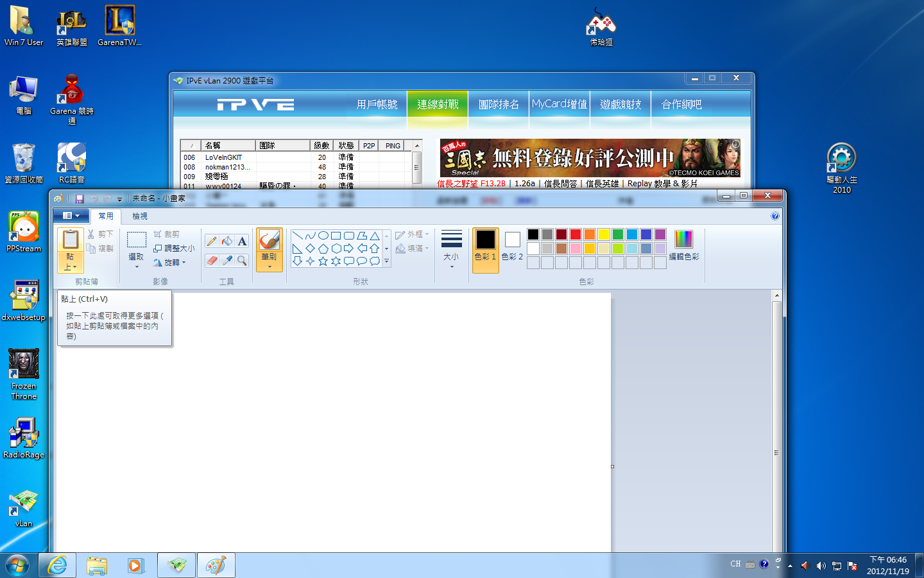Select the Text tool (A icon)
This screenshot has height=578, width=924.
(242, 241)
